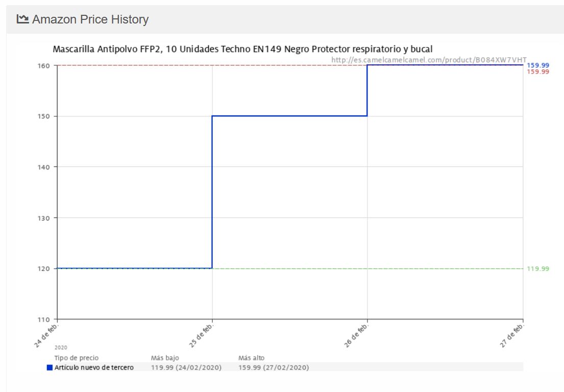Click the 27 de feb. axis date
The height and width of the screenshot is (392, 564).
512,335
